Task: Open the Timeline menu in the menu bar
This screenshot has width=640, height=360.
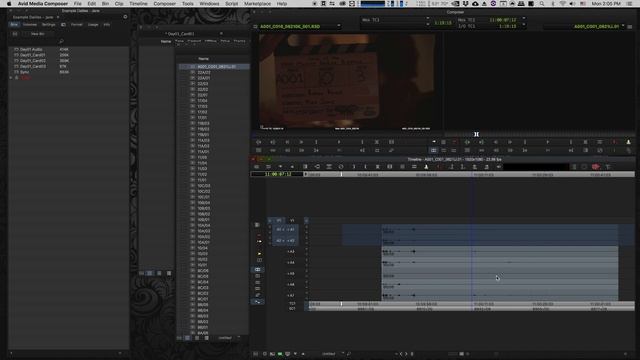Action: click(x=138, y=4)
